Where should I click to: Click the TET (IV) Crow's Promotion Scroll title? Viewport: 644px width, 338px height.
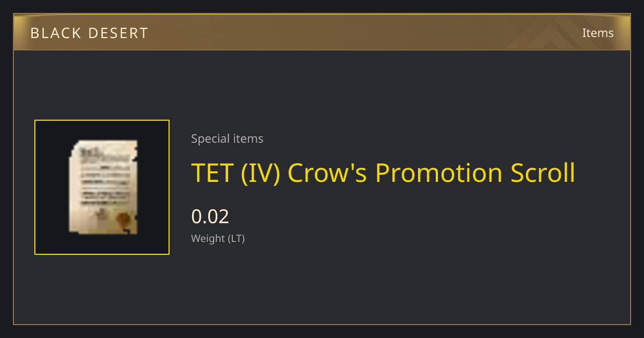pos(383,173)
